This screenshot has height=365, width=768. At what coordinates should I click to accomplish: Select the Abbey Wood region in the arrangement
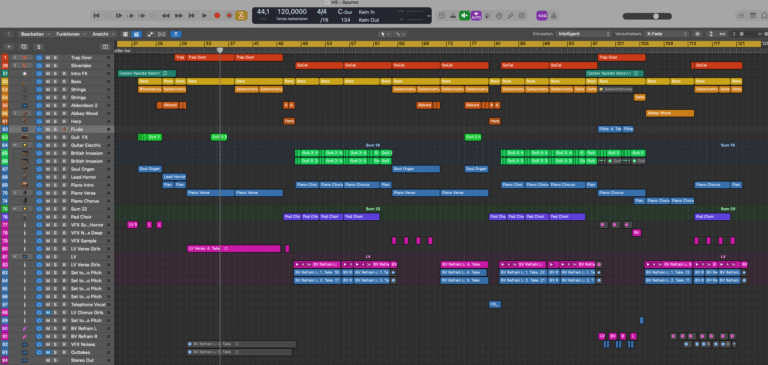[x=670, y=113]
